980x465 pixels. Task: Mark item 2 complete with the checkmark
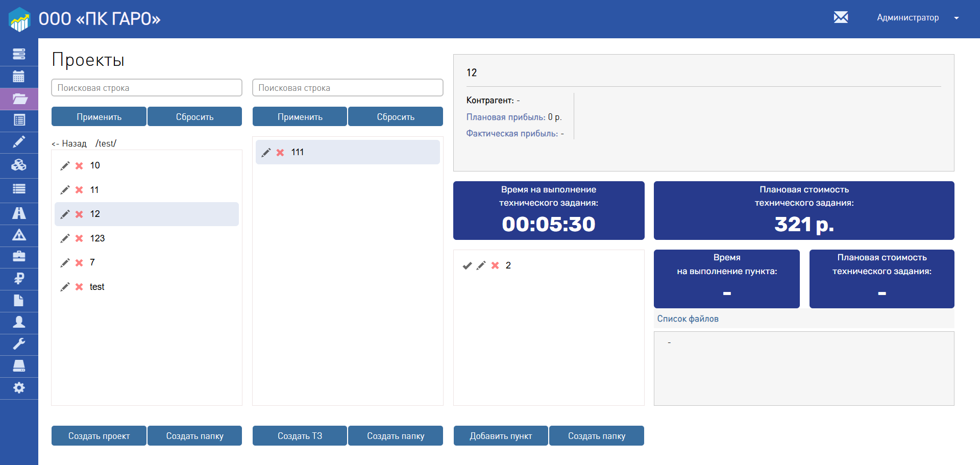click(467, 265)
